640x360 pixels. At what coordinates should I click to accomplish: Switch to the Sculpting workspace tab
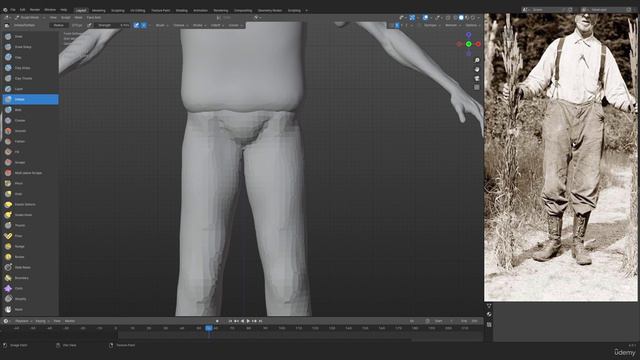[118, 10]
